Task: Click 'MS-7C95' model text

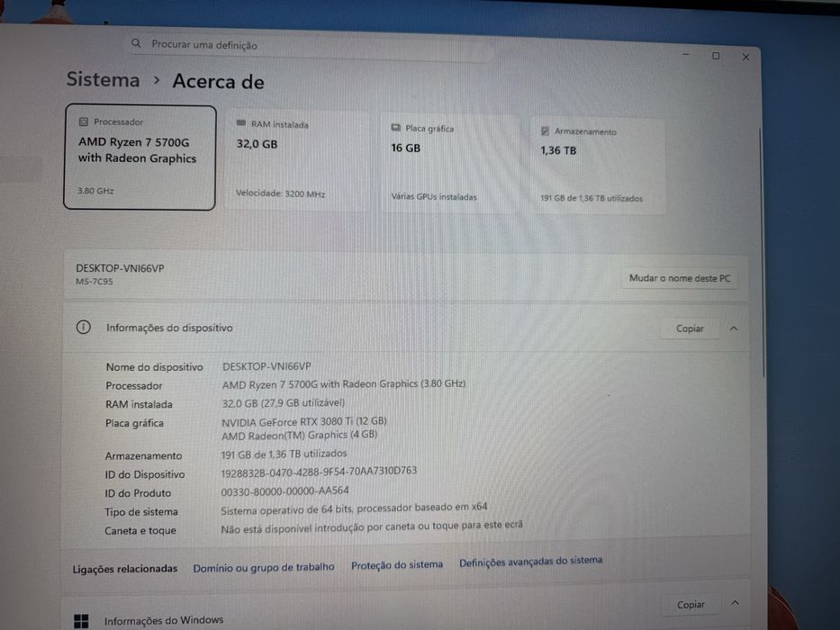Action: click(x=95, y=282)
